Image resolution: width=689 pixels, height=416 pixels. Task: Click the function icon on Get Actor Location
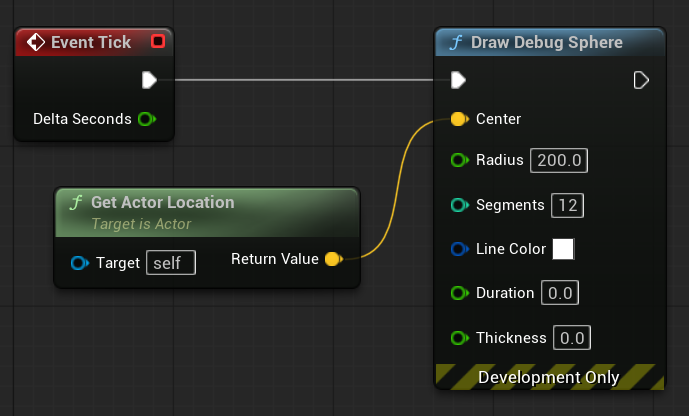(x=75, y=202)
